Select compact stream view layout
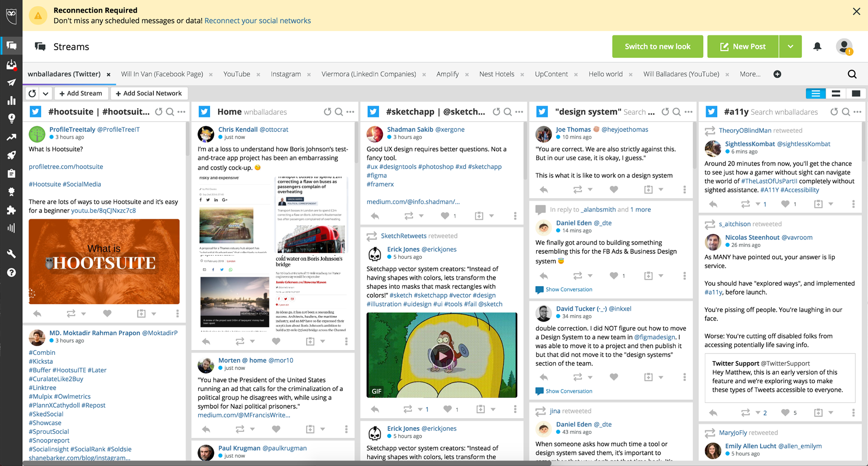 pyautogui.click(x=816, y=94)
